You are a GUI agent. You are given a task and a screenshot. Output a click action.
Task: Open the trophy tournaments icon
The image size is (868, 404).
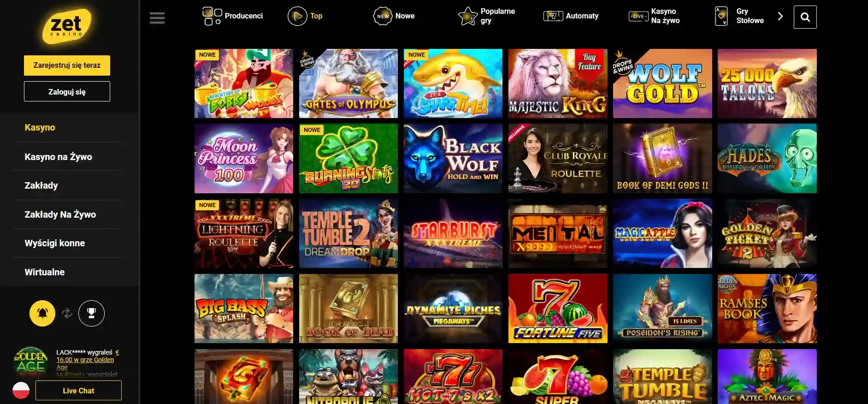(x=91, y=313)
